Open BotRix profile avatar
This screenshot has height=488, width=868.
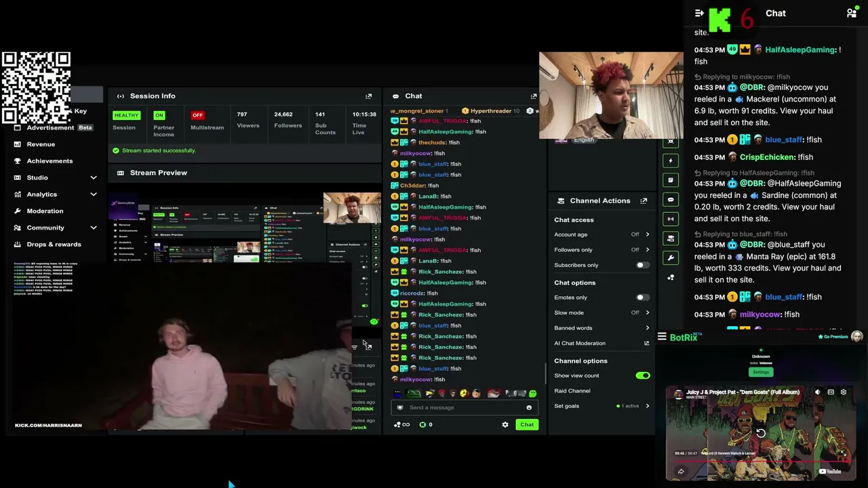[857, 337]
